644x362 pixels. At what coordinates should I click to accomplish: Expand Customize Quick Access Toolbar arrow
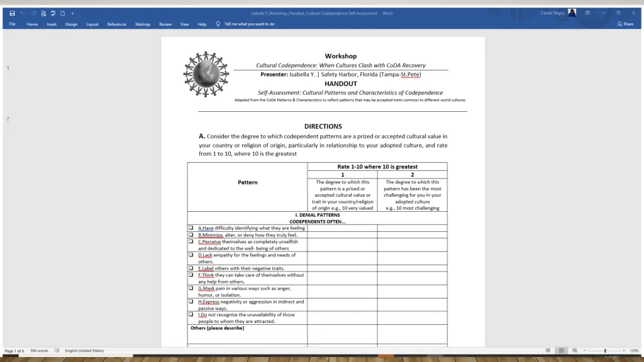(73, 14)
